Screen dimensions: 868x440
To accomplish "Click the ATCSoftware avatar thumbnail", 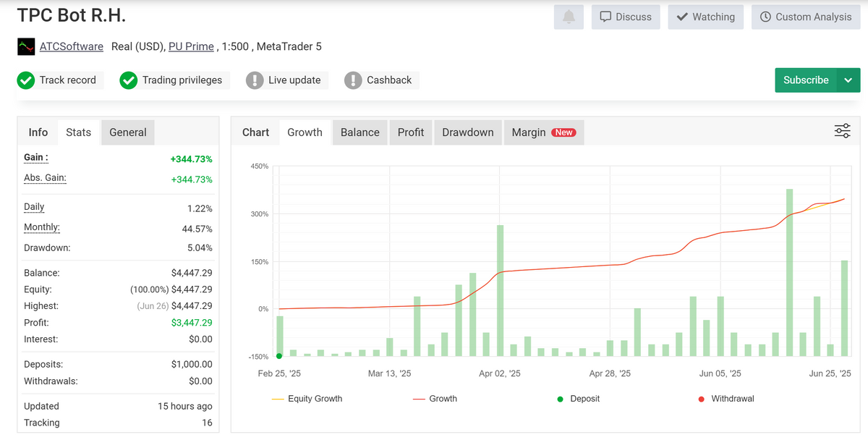I will (x=26, y=47).
